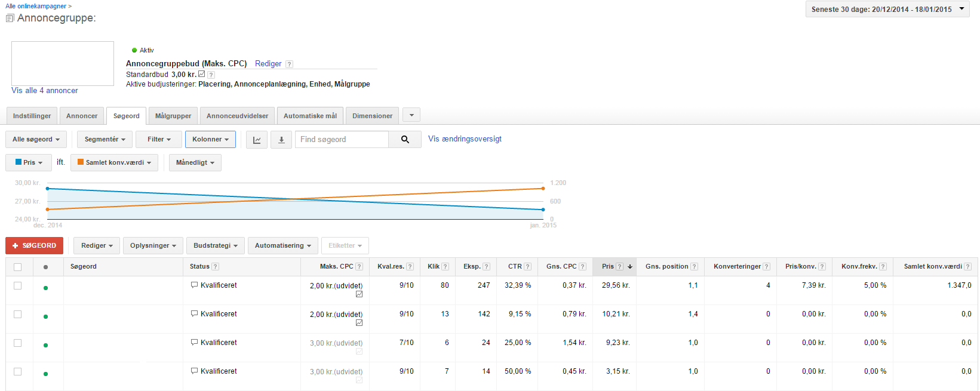Click the chart toggle icon button
This screenshot has width=980, height=391.
pos(257,140)
